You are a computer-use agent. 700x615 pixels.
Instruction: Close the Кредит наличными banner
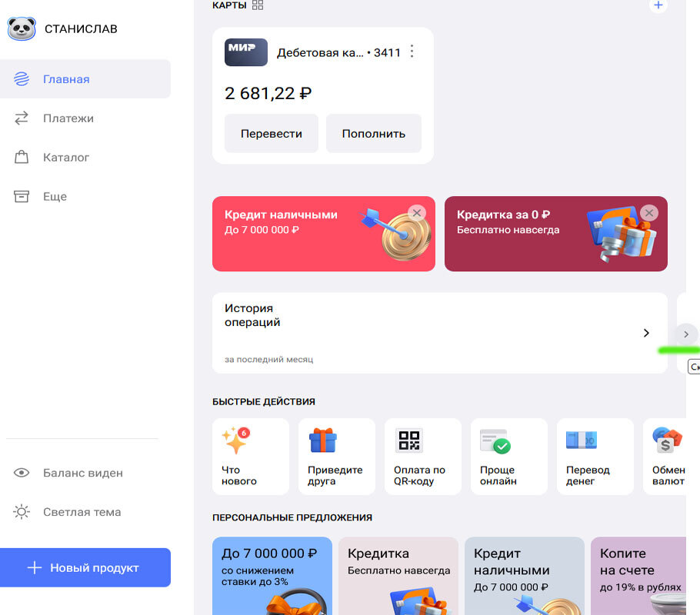pyautogui.click(x=417, y=213)
